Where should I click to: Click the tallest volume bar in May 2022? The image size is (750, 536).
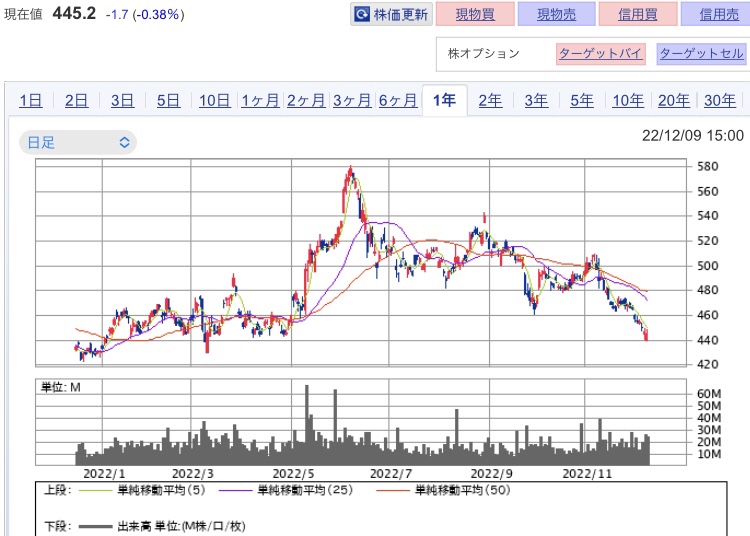[307, 425]
